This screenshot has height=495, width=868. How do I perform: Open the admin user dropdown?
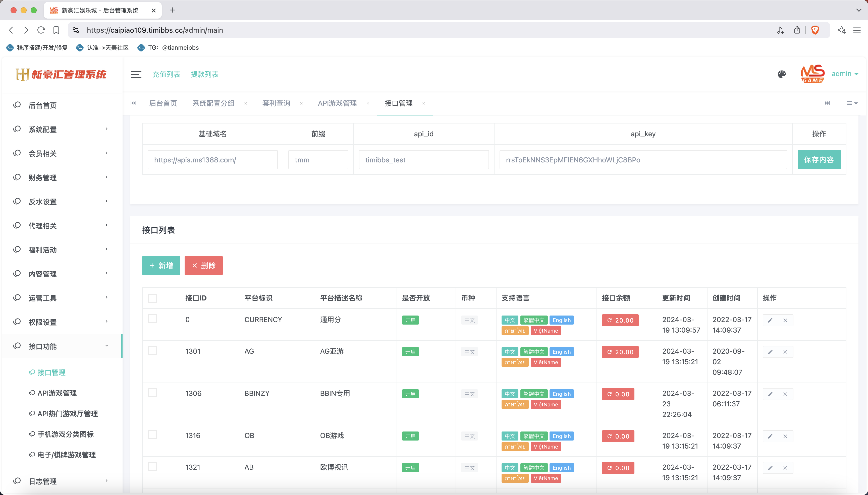[845, 74]
